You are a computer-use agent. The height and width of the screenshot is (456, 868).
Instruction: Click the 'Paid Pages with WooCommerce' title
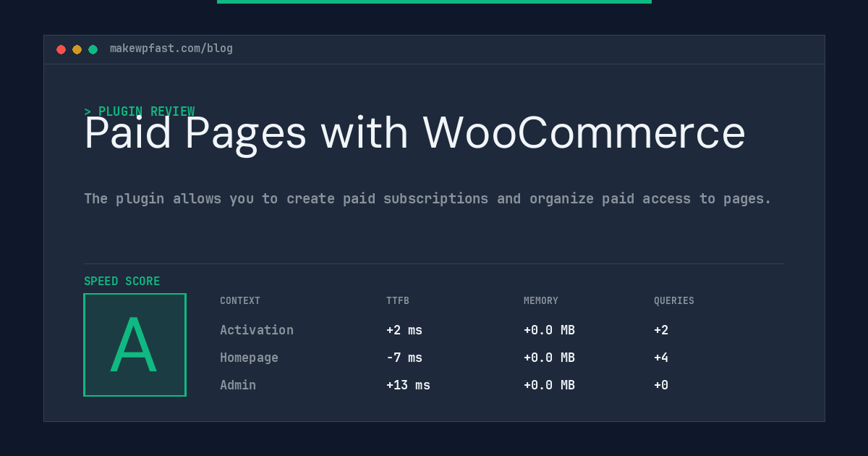(414, 133)
